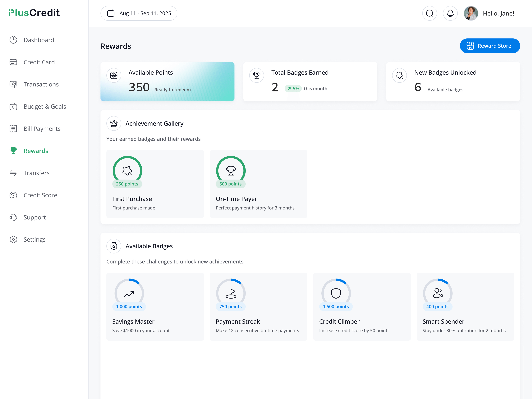Select the First Purchase badge ring

[x=127, y=170]
